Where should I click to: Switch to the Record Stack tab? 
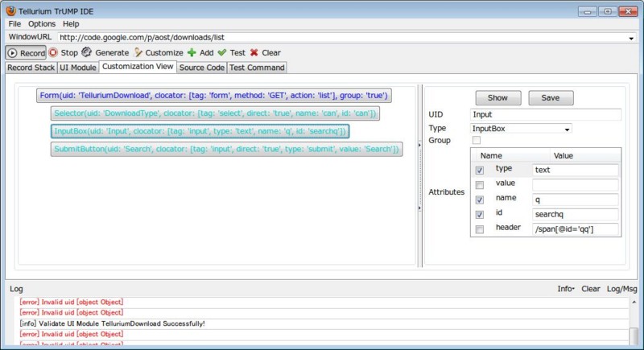click(31, 68)
